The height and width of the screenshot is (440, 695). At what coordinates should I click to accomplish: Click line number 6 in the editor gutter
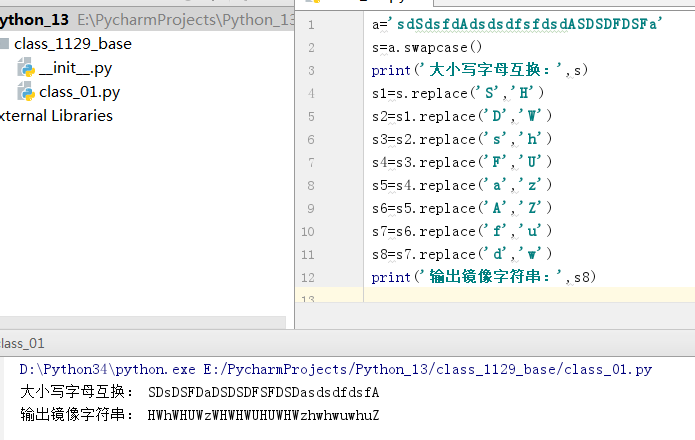[x=312, y=139]
